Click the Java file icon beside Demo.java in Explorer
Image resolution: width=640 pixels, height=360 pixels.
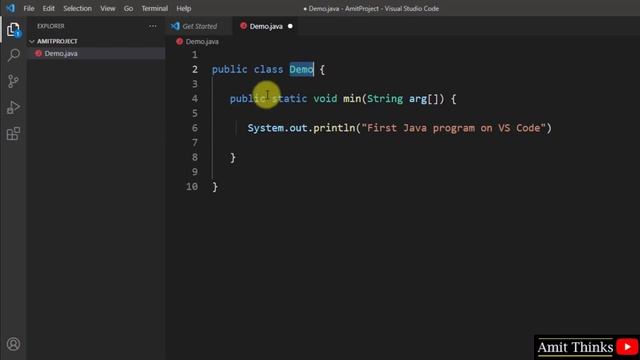38,53
